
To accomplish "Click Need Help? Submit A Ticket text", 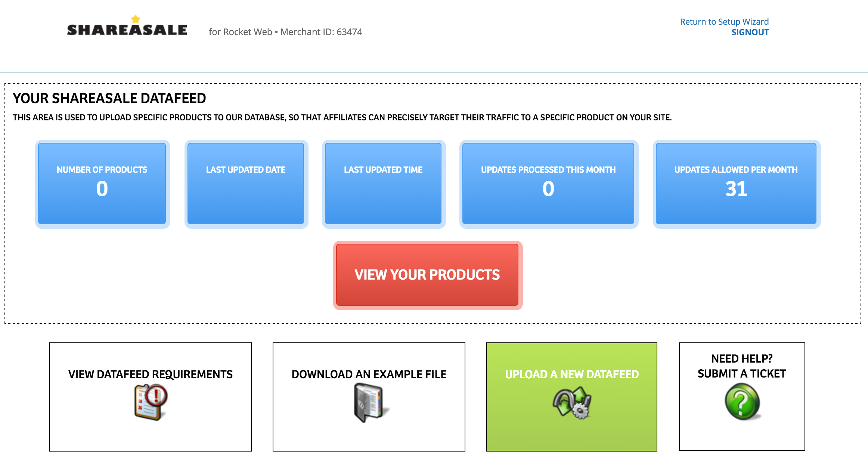I will (x=742, y=366).
